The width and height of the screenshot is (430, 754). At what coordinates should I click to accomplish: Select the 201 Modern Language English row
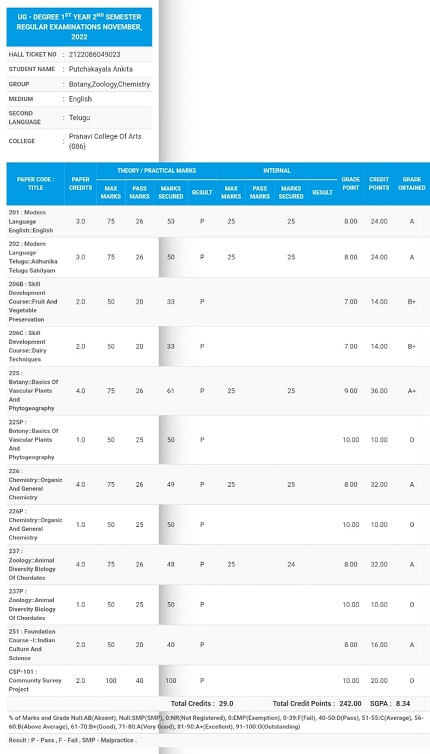coord(218,221)
